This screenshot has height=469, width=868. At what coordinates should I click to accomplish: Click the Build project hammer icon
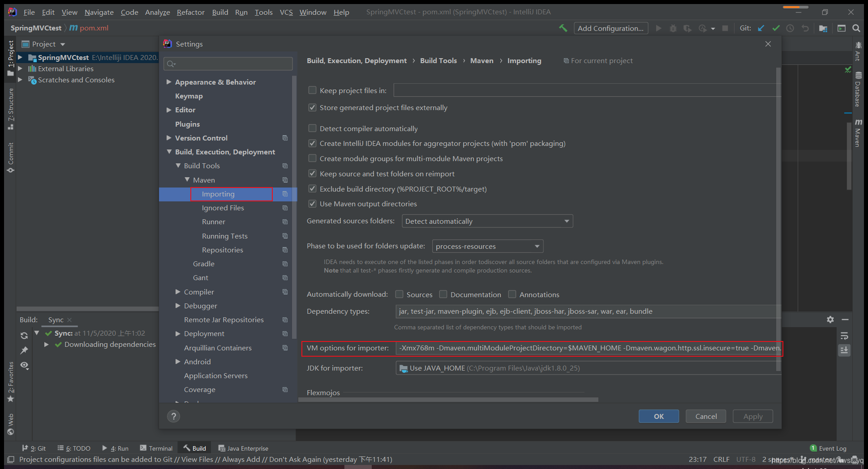click(x=563, y=28)
